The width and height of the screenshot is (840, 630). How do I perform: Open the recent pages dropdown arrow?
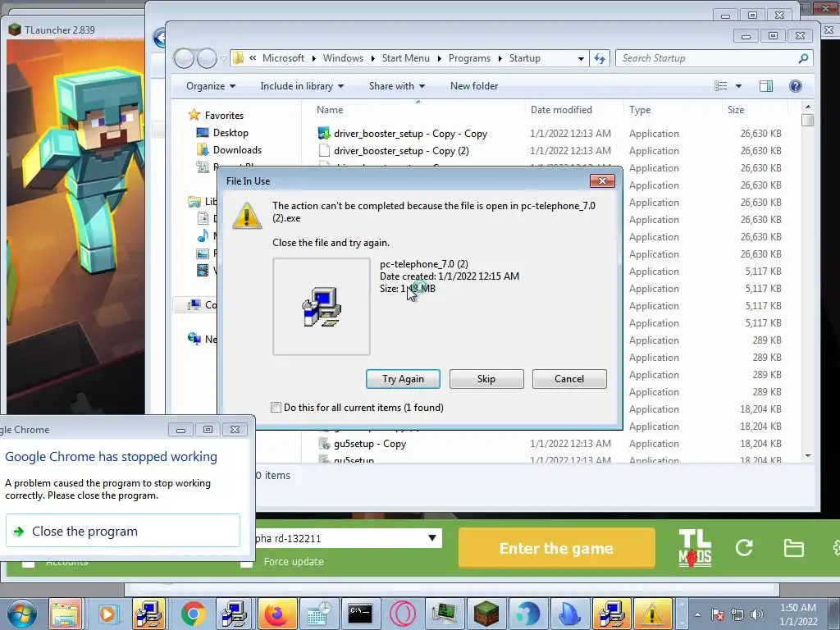coord(223,58)
